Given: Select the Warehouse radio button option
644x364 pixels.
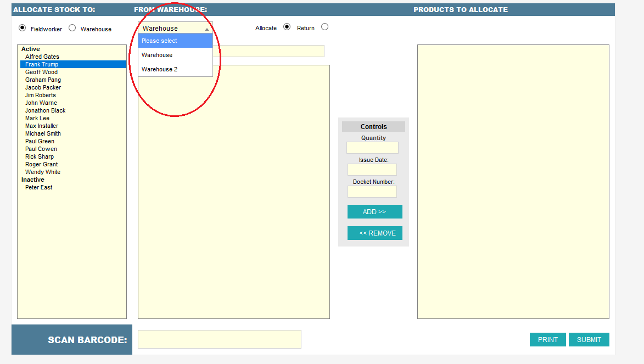Looking at the screenshot, I should (x=72, y=28).
